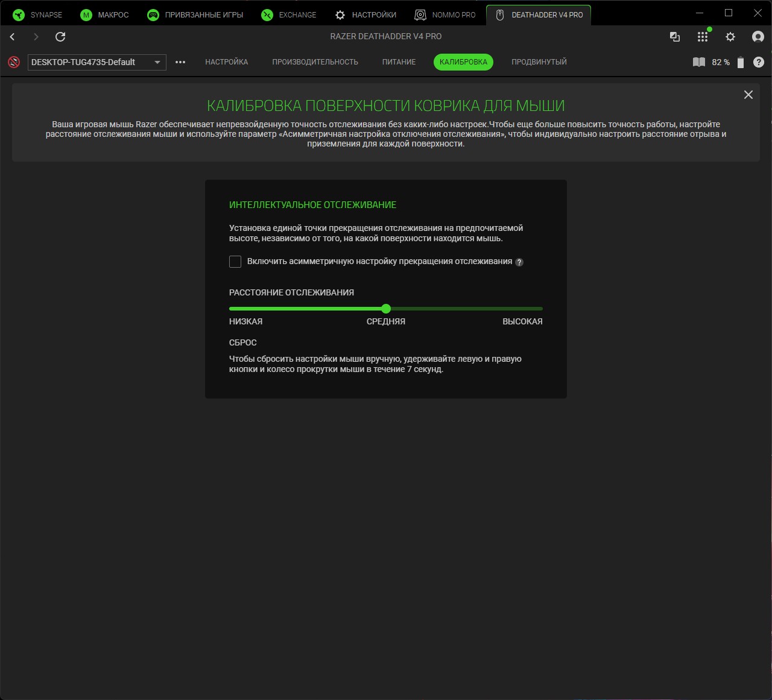The width and height of the screenshot is (772, 700).
Task: Select the DeathAdder V4 Pro tab
Action: tap(539, 14)
